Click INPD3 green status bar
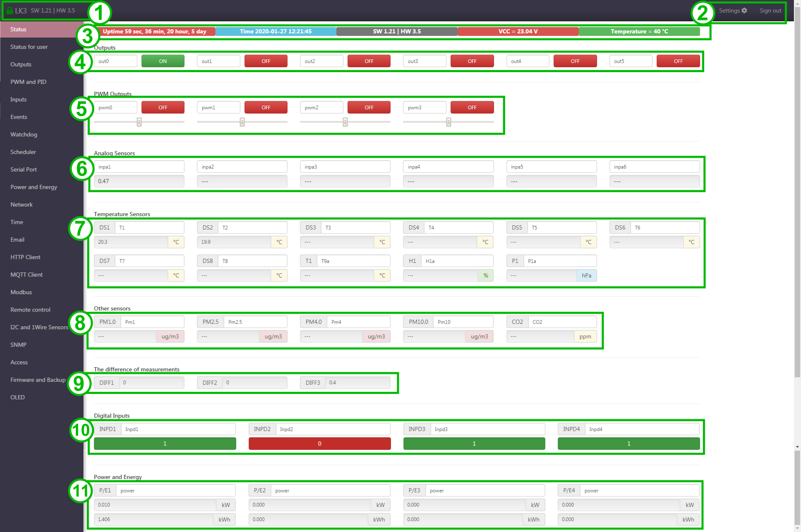This screenshot has width=801, height=532. 474,444
